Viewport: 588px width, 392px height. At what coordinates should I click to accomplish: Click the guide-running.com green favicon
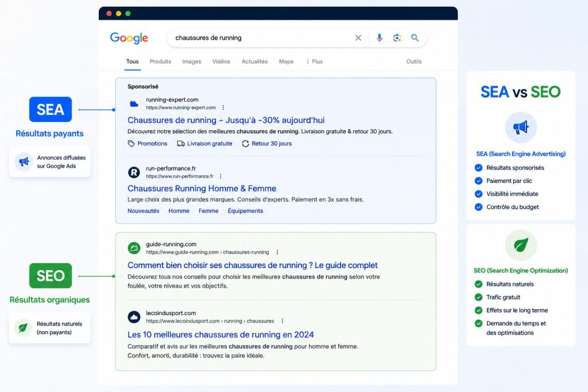134,248
